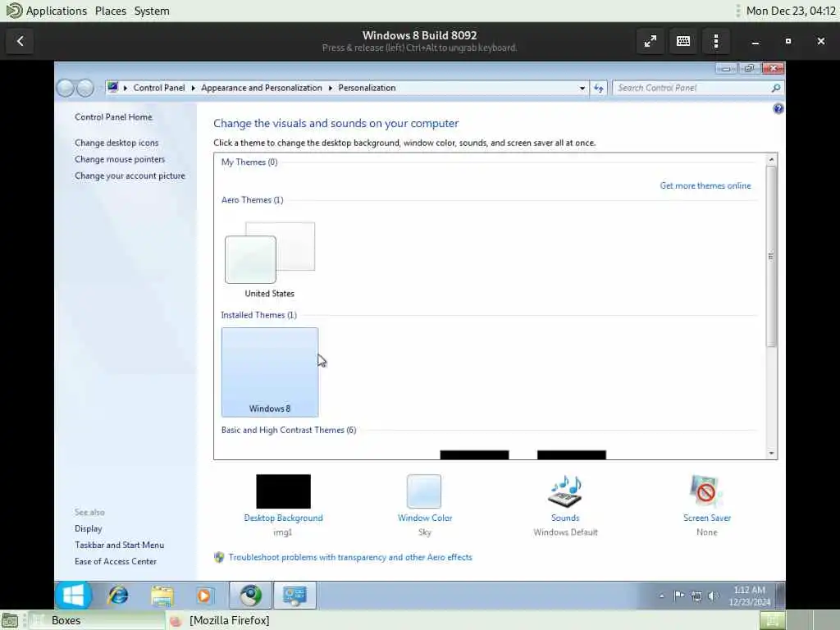Open the network tray icon
The height and width of the screenshot is (630, 840).
click(x=696, y=596)
